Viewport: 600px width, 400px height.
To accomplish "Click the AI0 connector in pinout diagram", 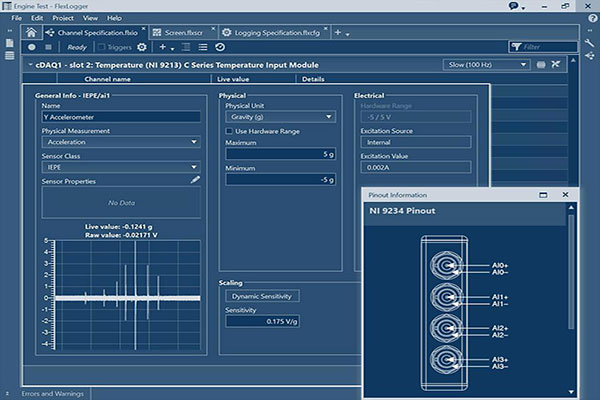I will pyautogui.click(x=445, y=266).
